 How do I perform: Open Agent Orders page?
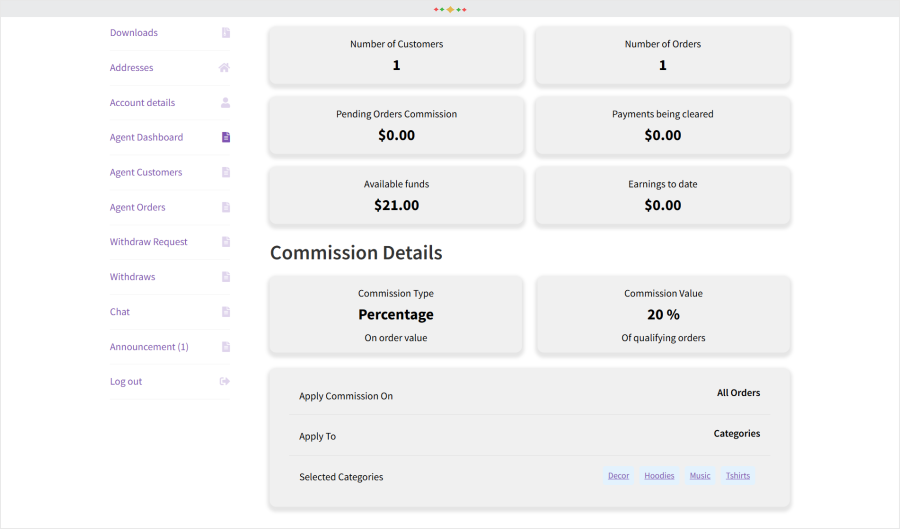(137, 207)
